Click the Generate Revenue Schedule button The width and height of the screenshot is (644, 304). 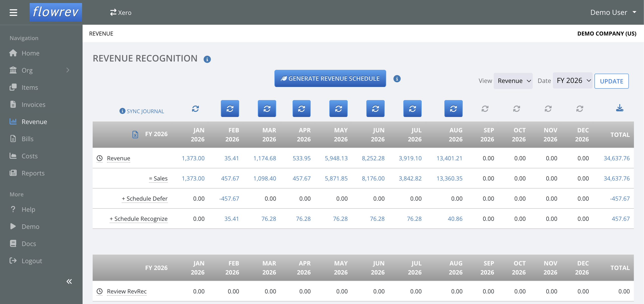point(330,78)
